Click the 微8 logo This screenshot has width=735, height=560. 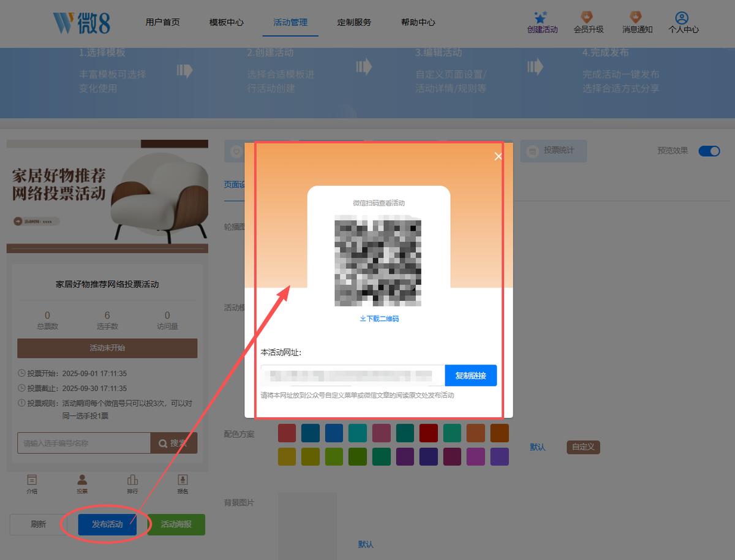[x=81, y=22]
